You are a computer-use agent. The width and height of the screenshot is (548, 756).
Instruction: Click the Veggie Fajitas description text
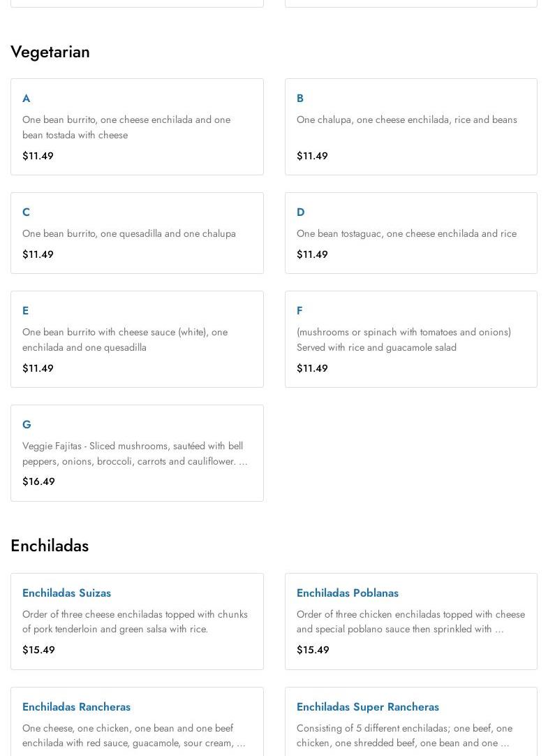pos(134,453)
